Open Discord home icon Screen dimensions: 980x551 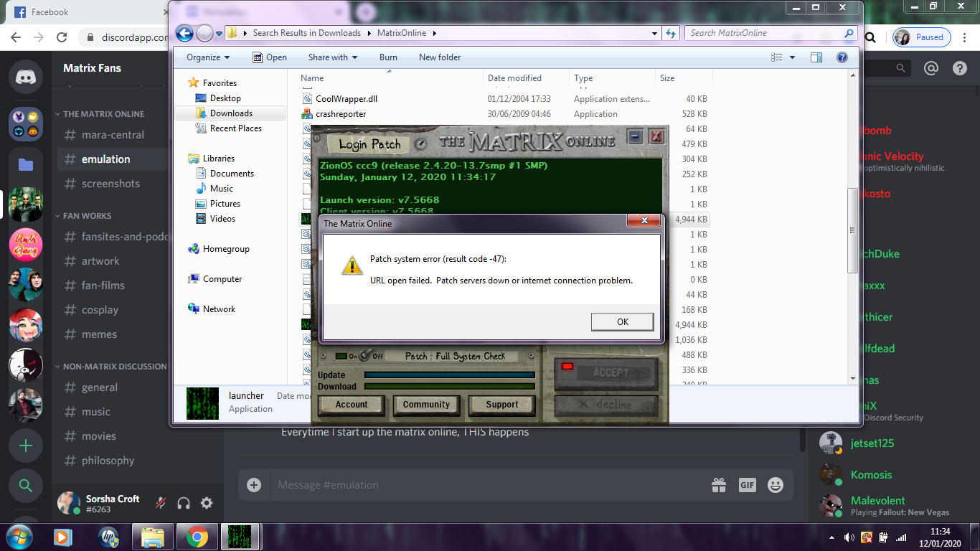pos(26,76)
